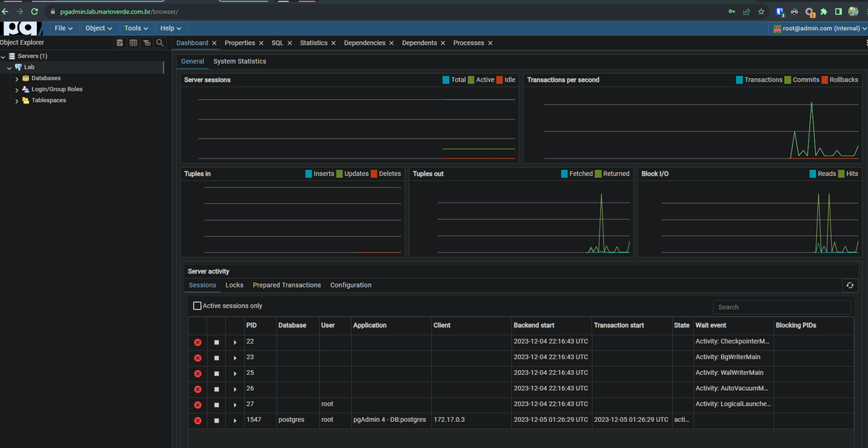Open the File menu
The image size is (868, 448).
(x=64, y=28)
